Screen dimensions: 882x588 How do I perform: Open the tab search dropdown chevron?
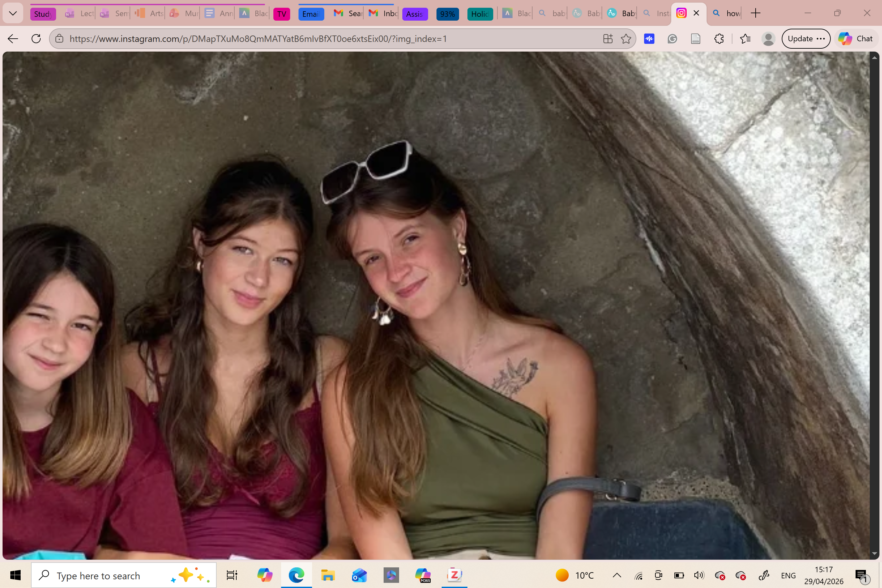pos(13,14)
